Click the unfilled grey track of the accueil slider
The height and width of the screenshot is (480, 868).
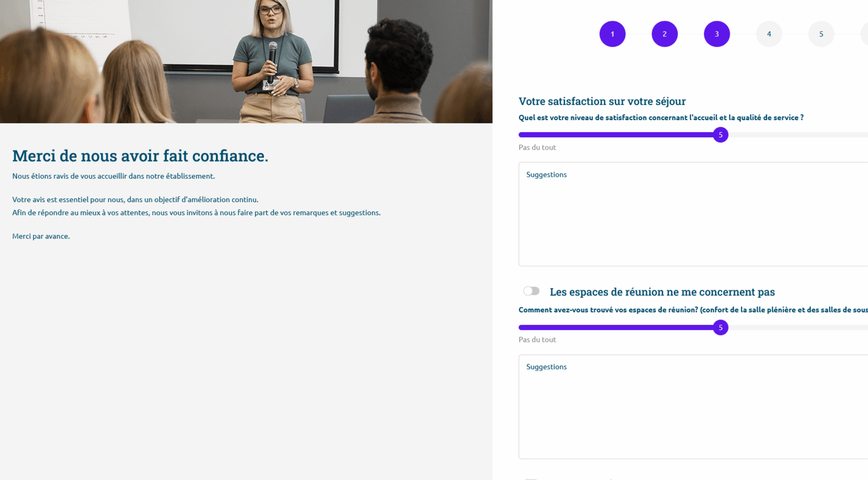(x=798, y=135)
